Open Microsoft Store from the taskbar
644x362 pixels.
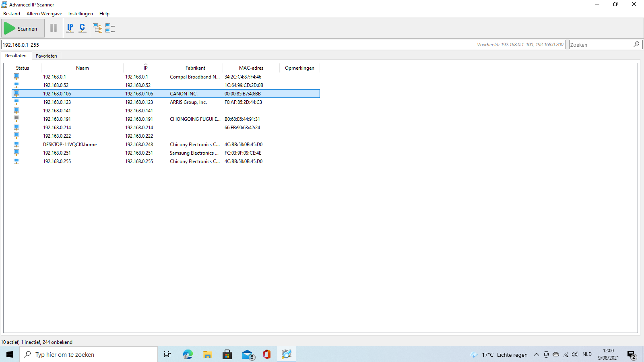tap(227, 354)
